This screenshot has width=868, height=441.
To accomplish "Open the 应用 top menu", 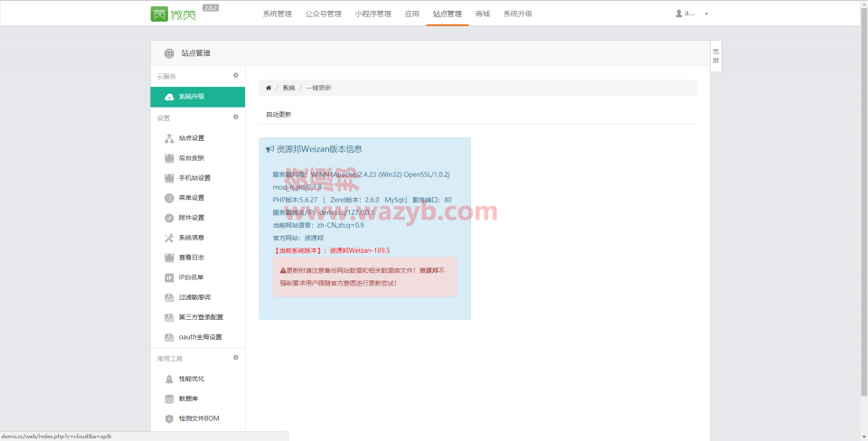I will coord(412,14).
